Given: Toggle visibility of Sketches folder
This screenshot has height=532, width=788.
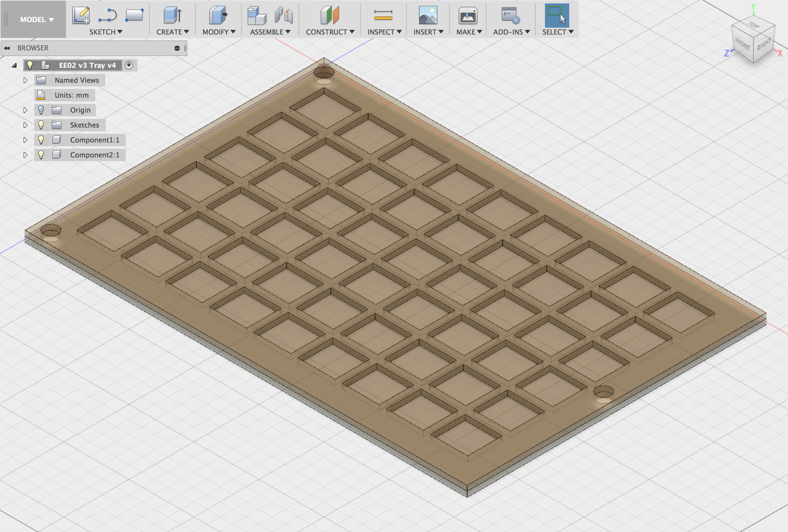Looking at the screenshot, I should click(41, 124).
